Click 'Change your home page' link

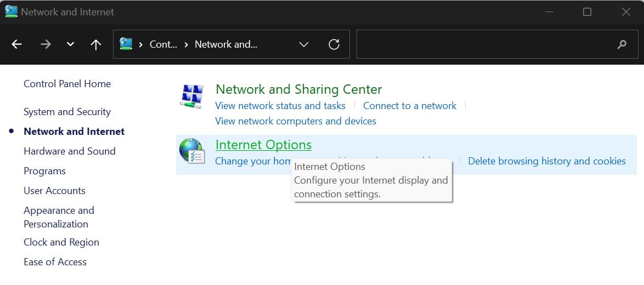click(253, 161)
